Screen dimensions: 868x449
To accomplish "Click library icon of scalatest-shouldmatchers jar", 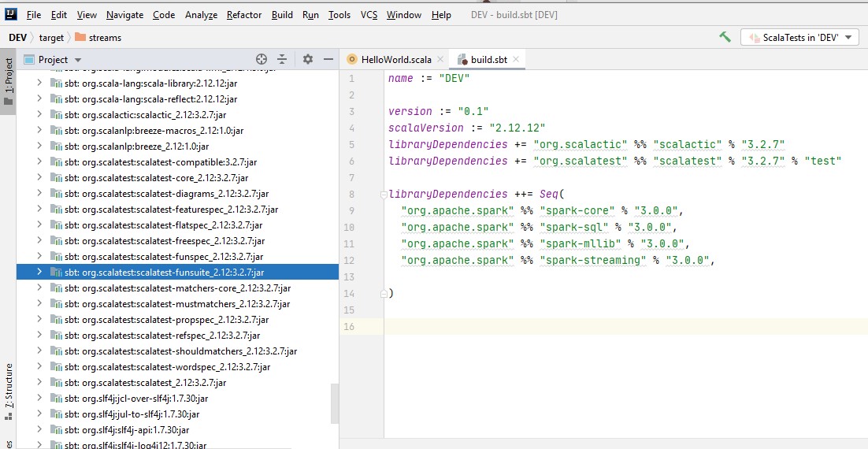I will coord(55,351).
